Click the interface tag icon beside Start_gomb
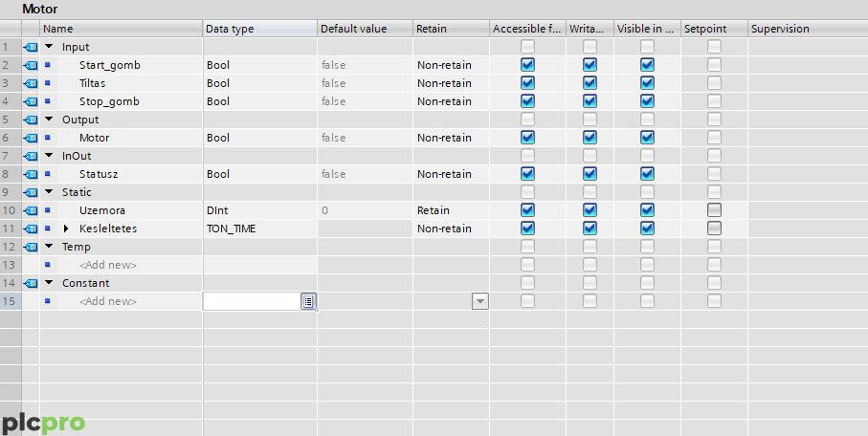868x436 pixels. coord(31,65)
